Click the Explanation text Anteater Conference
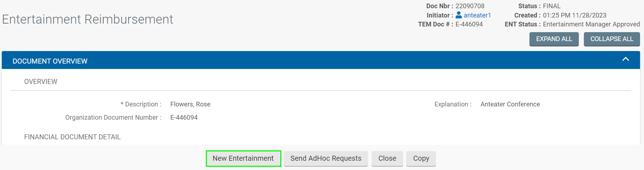644x170 pixels. click(x=510, y=104)
